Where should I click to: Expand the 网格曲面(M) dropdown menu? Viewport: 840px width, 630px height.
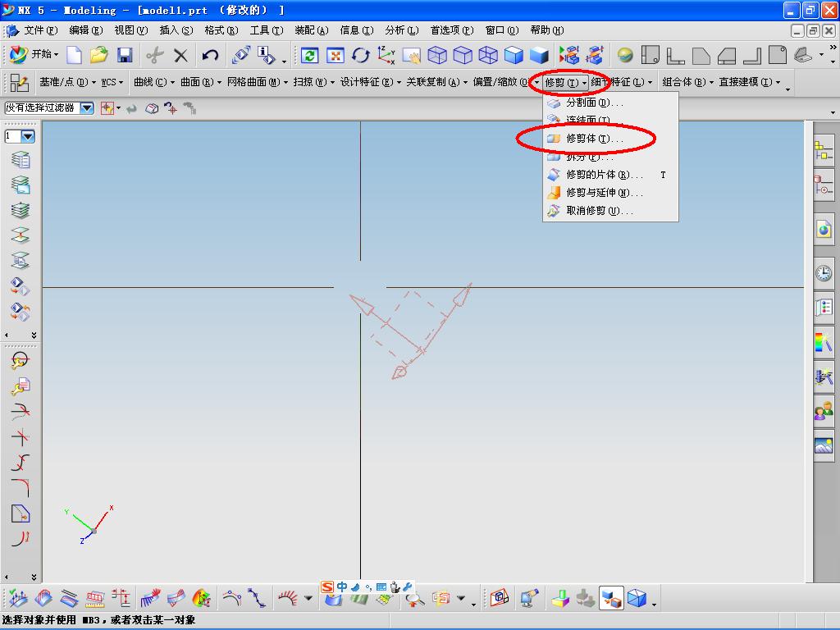pos(257,82)
